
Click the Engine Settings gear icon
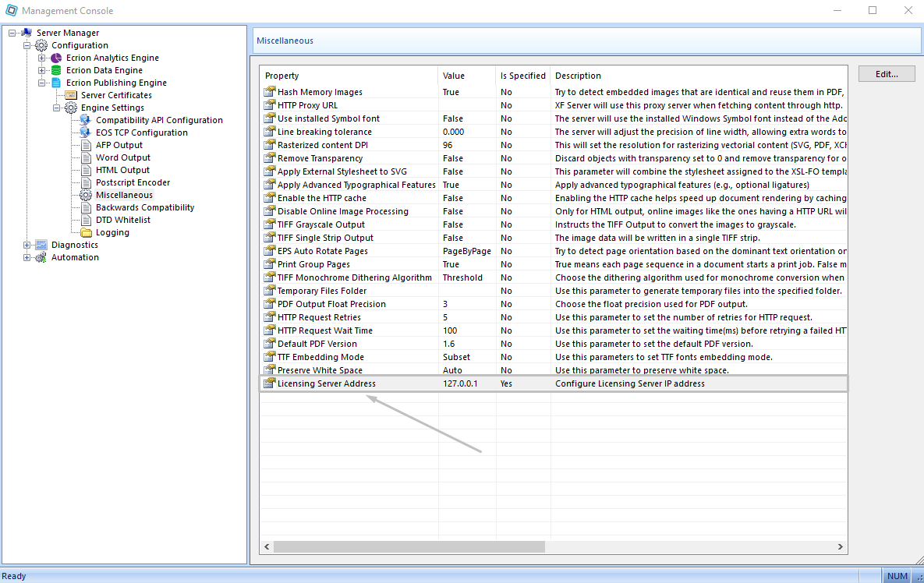pos(71,108)
